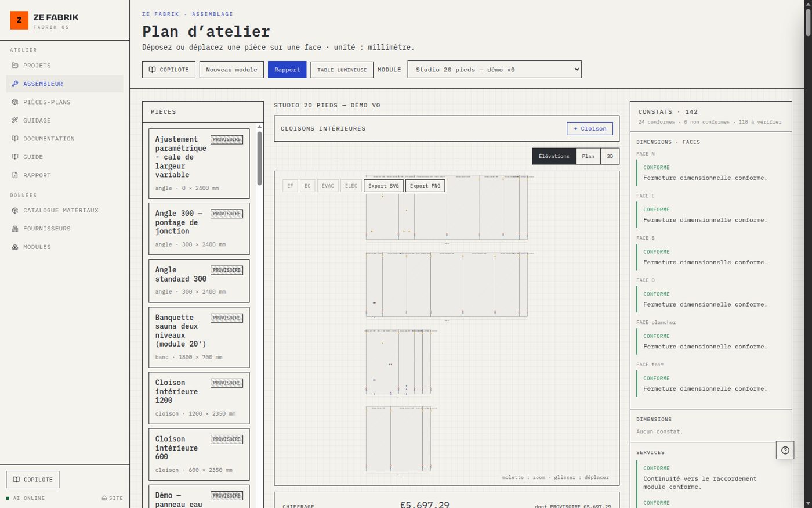Switch to the Plan view tab

(588, 156)
